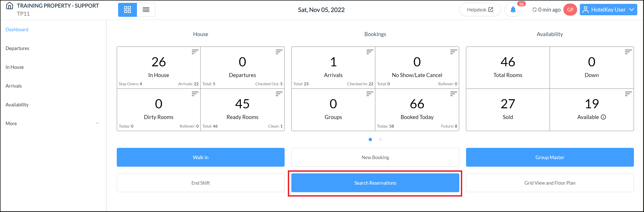
Task: Open New Booking from dashboard
Action: (375, 157)
